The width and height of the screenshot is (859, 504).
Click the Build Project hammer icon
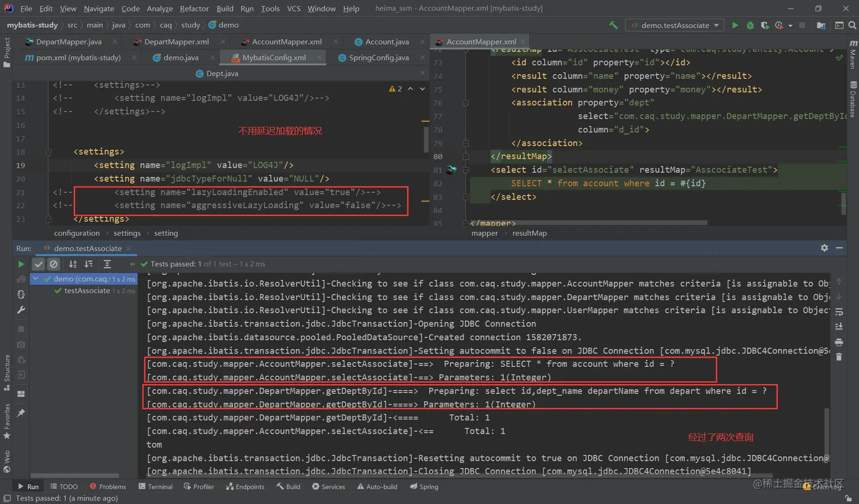613,25
